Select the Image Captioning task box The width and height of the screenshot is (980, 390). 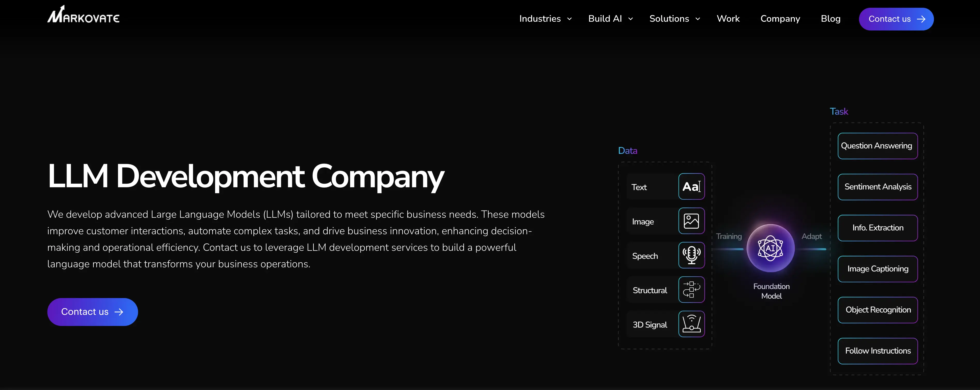[x=878, y=269]
